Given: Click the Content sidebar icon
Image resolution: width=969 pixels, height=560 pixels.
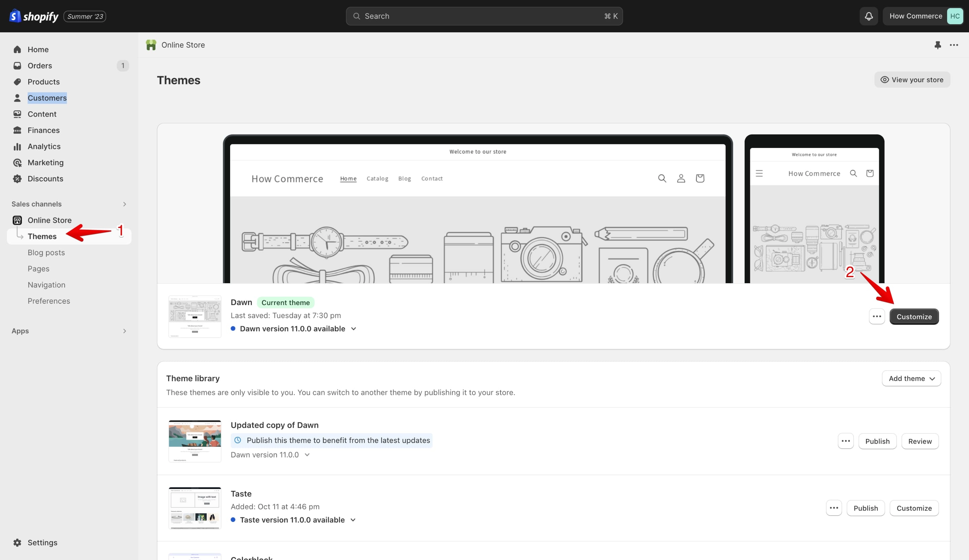Looking at the screenshot, I should (x=17, y=114).
